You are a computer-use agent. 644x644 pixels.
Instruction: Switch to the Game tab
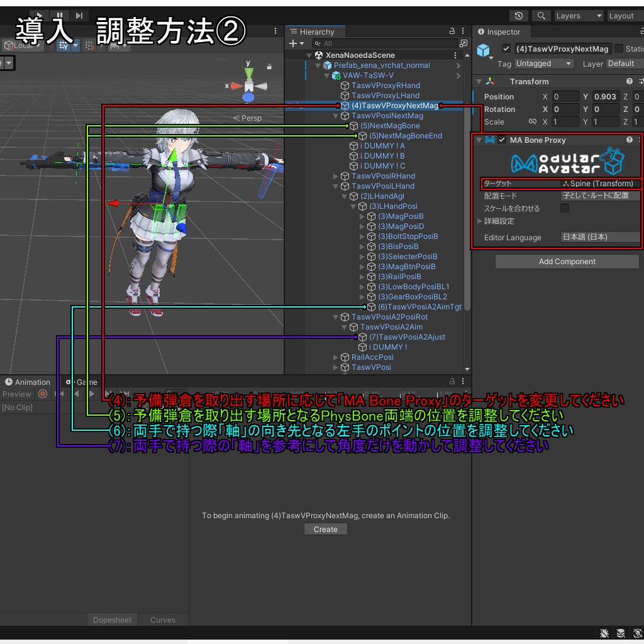(82, 382)
